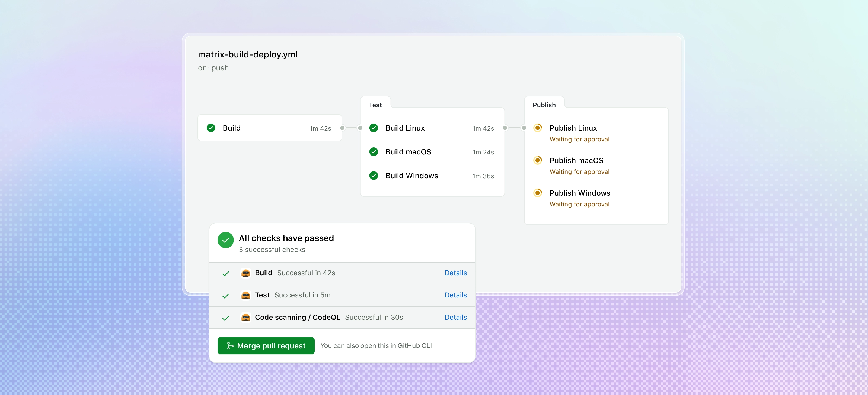This screenshot has height=395, width=868.
Task: Click the Build check name in checks list
Action: (263, 273)
